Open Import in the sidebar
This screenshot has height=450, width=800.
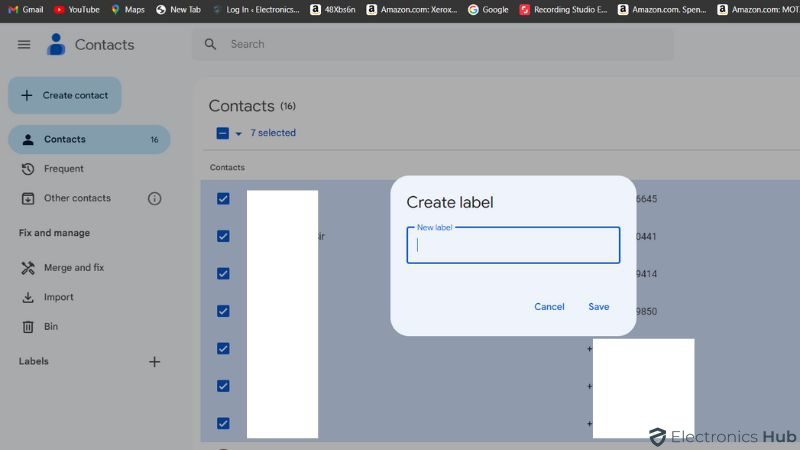(58, 297)
